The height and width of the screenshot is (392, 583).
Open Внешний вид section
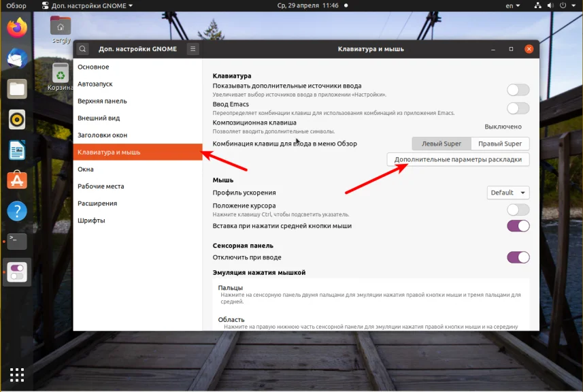137,118
